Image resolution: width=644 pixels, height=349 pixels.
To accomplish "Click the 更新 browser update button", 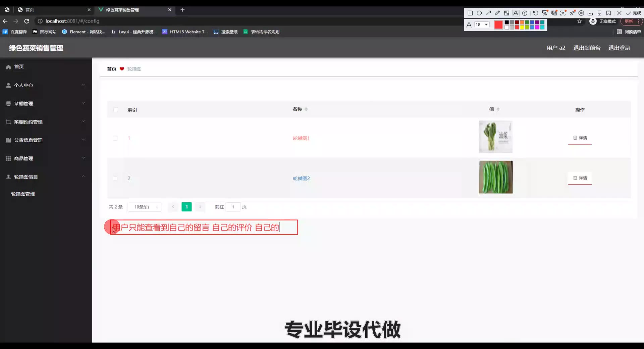I will 629,21.
